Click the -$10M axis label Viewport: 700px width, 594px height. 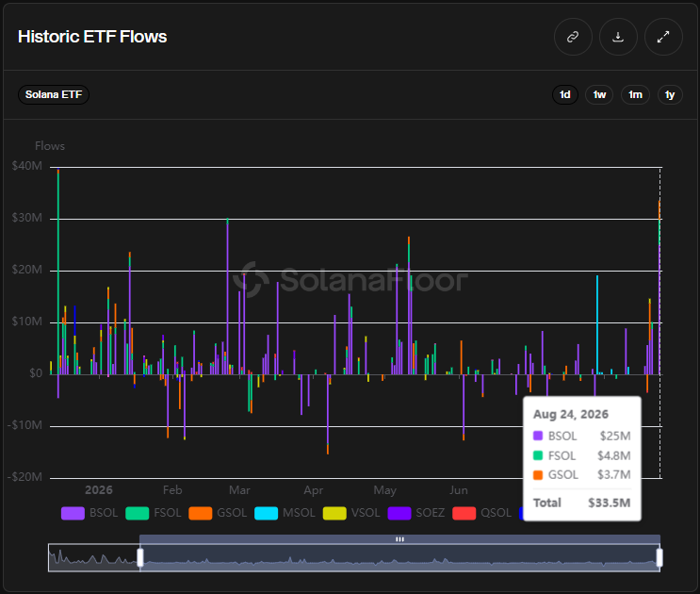(25, 425)
